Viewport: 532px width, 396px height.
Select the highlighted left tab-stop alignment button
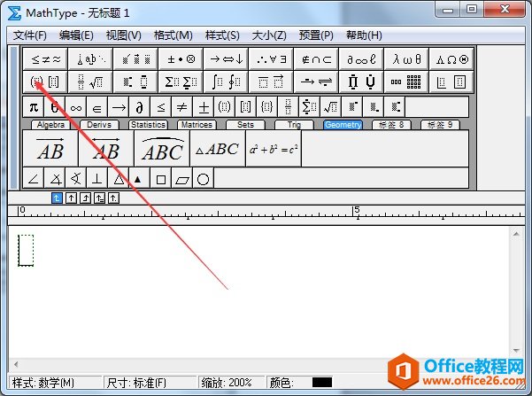point(57,198)
